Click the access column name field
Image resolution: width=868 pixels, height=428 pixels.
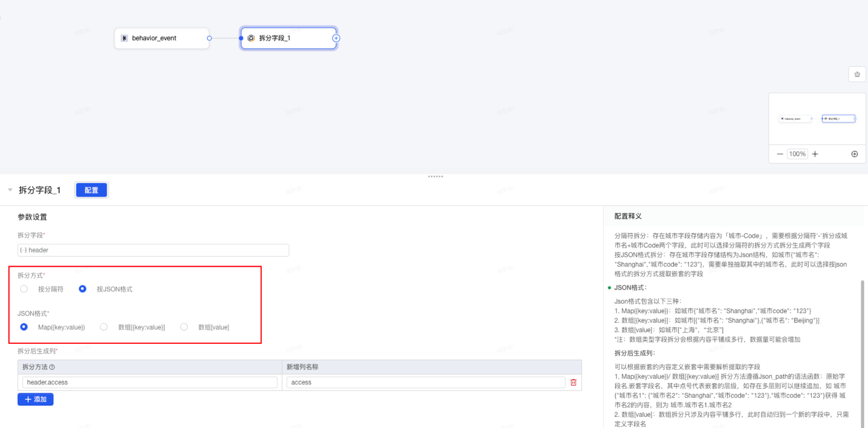(426, 382)
